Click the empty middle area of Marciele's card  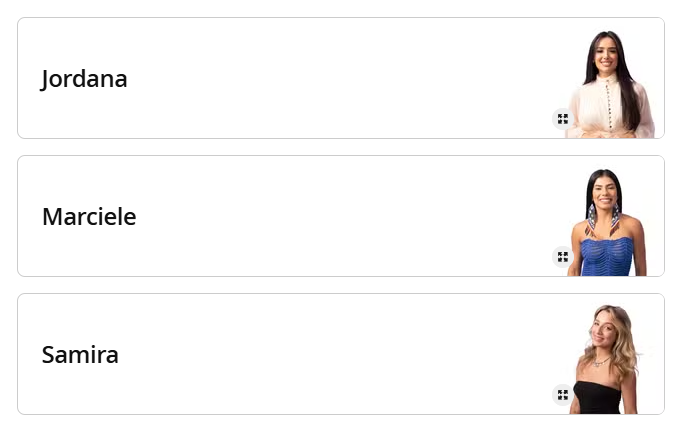(x=340, y=217)
